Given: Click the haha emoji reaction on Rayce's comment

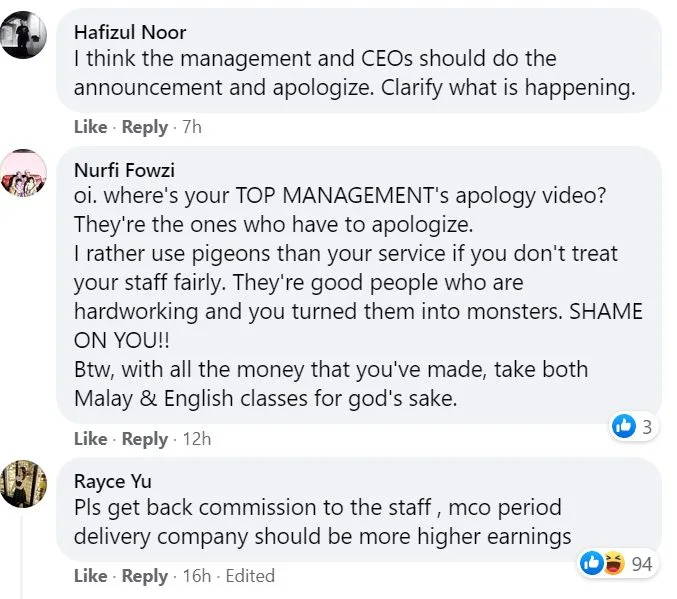Looking at the screenshot, I should click(x=611, y=564).
